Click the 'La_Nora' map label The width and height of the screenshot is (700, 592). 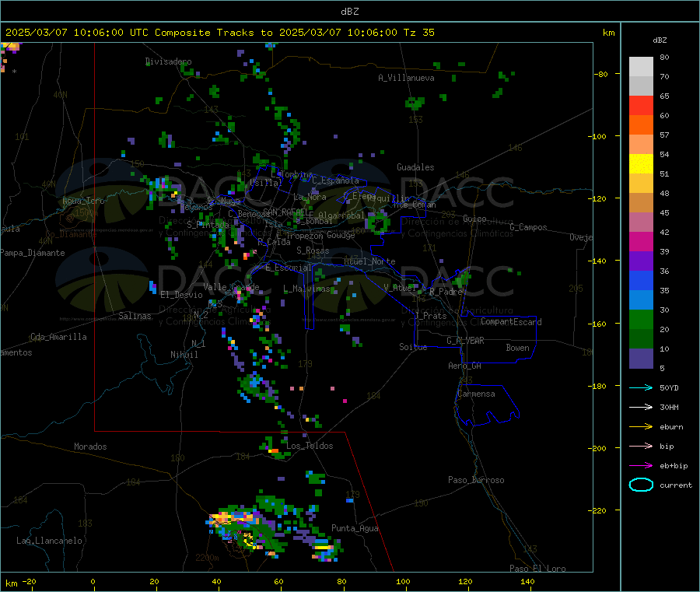(x=310, y=197)
